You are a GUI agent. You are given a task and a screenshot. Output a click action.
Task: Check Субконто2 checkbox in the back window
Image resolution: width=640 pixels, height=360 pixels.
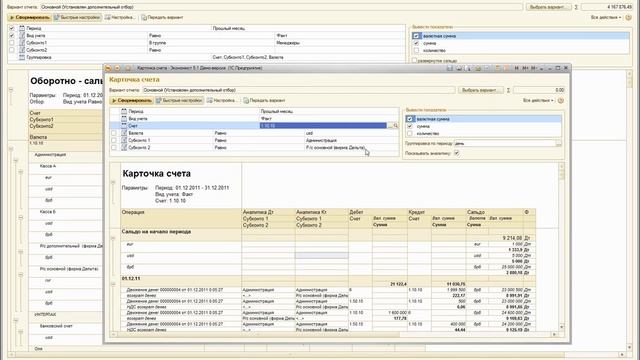[x=11, y=50]
